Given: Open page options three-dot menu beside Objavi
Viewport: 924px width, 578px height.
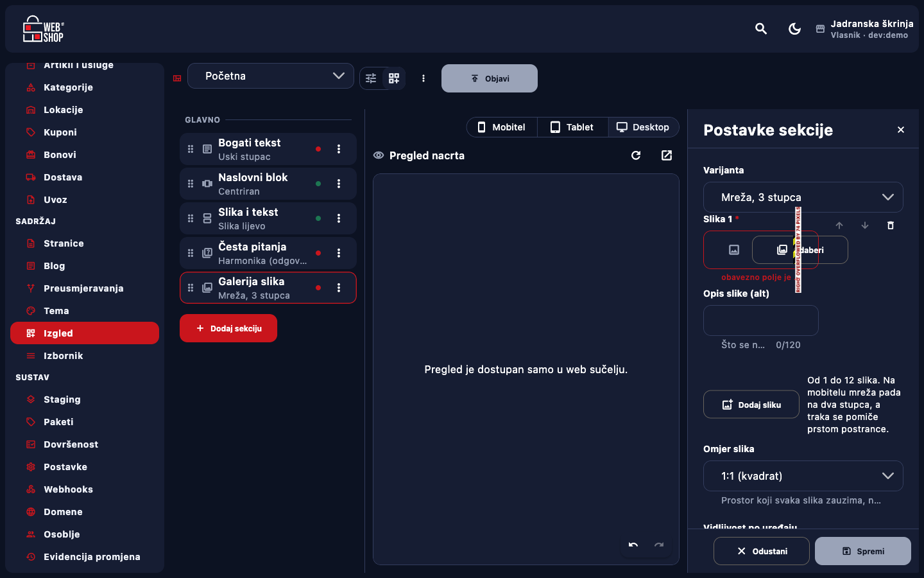Looking at the screenshot, I should tap(424, 78).
